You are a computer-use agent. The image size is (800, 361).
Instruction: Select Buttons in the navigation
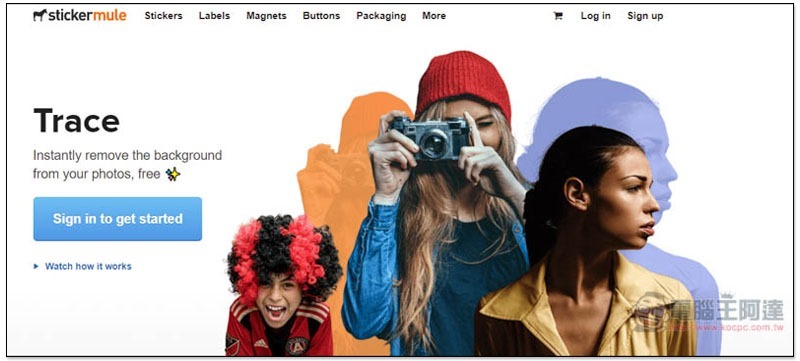click(321, 16)
